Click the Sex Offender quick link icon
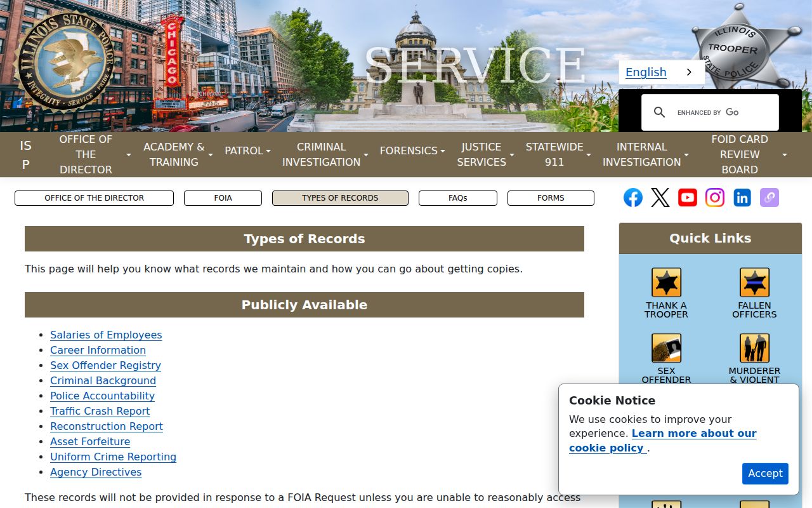 666,348
